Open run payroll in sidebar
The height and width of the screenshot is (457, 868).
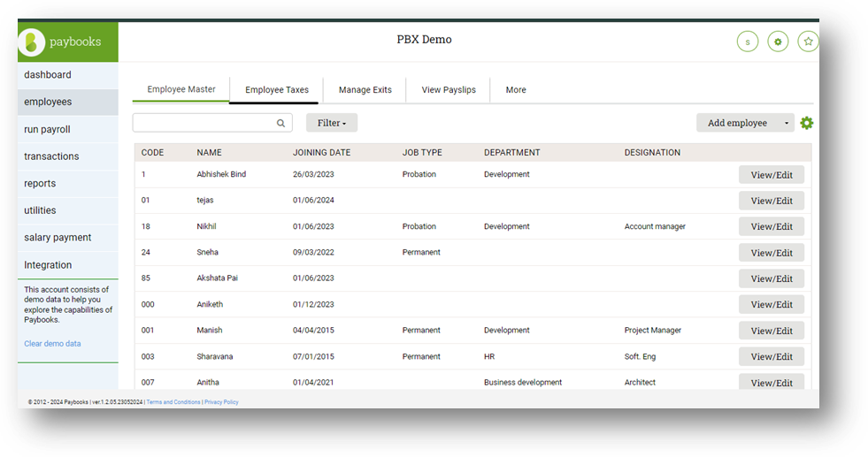[67, 129]
